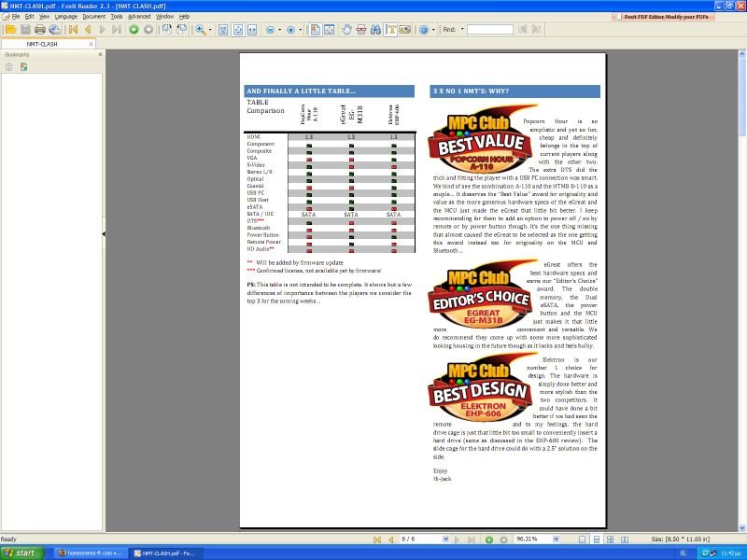Switch to the NMT-CLASH.pdf taskbar button
747x560 pixels.
point(167,553)
